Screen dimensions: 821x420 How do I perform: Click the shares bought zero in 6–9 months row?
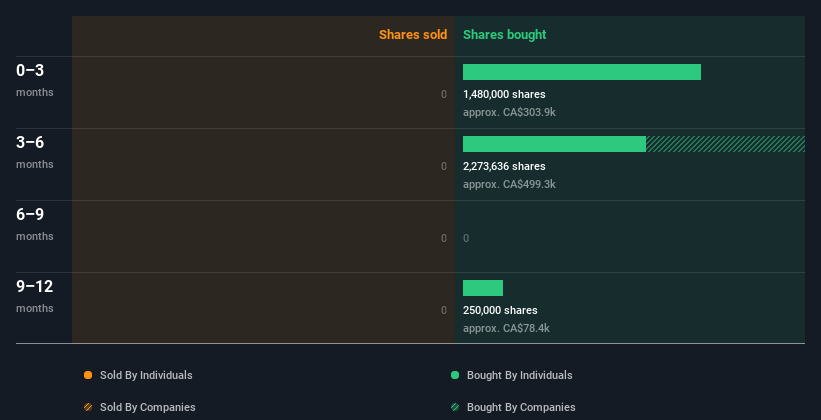[x=466, y=238]
